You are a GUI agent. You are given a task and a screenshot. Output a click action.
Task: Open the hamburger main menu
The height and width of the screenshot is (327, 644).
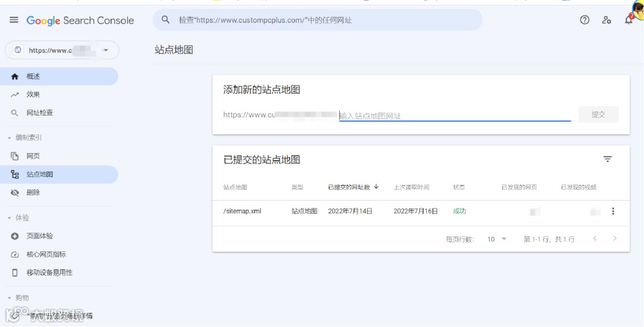click(14, 20)
